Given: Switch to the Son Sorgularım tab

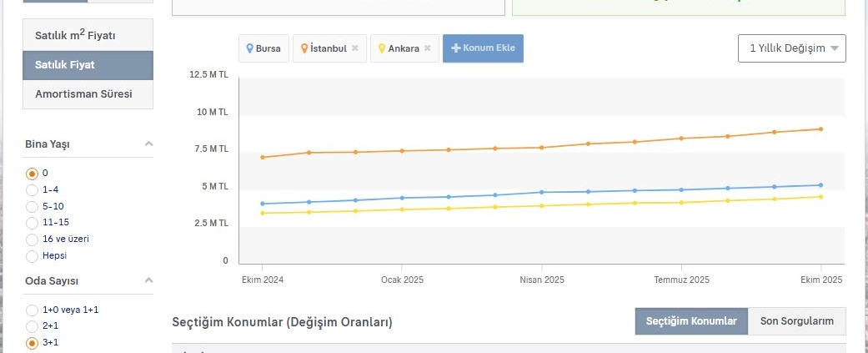Looking at the screenshot, I should (x=796, y=321).
